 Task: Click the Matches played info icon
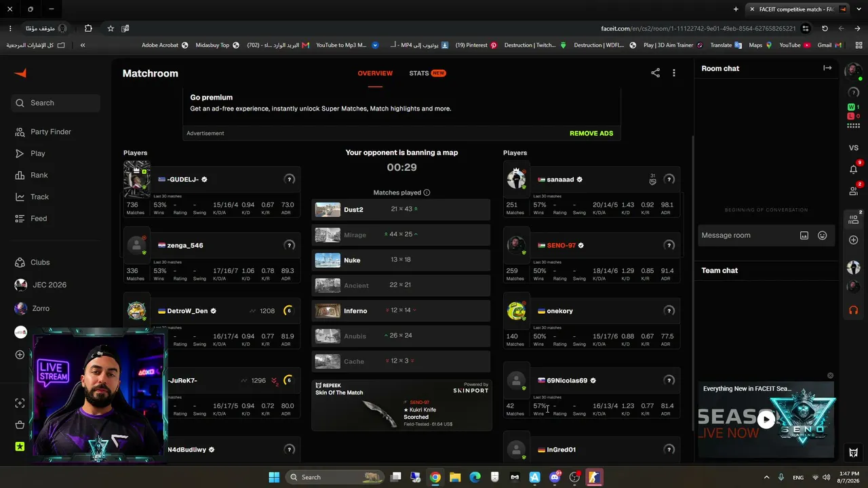(x=427, y=192)
